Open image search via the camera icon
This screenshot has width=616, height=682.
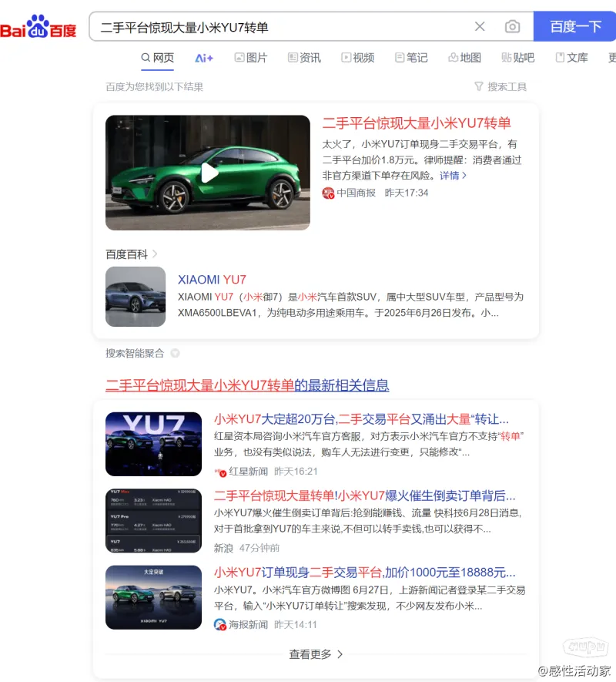pos(512,27)
